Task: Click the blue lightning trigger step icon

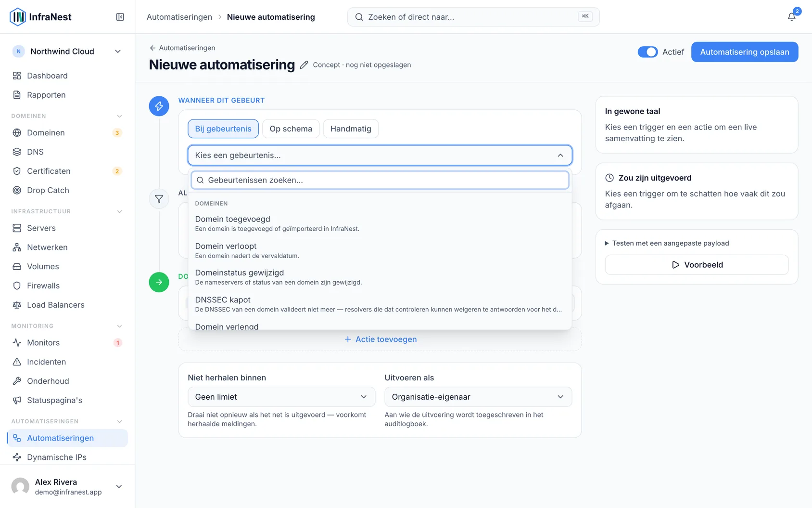Action: (159, 106)
